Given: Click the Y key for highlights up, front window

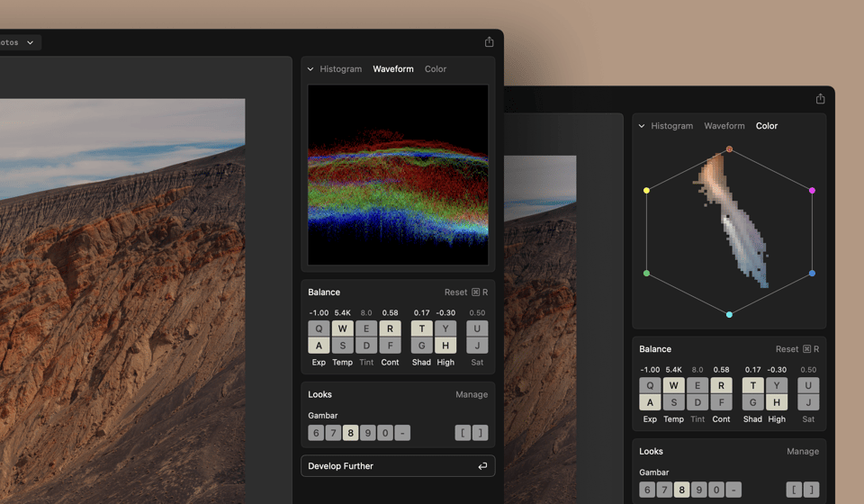Looking at the screenshot, I should click(x=445, y=328).
